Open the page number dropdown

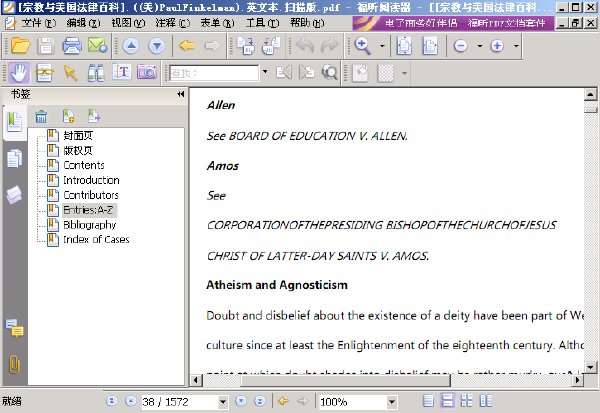tap(223, 402)
